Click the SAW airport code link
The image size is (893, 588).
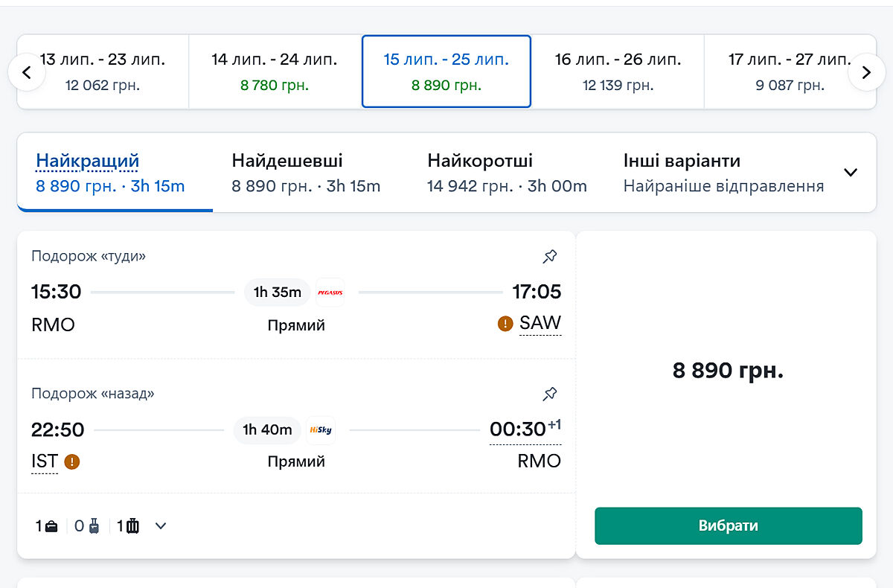[x=540, y=323]
